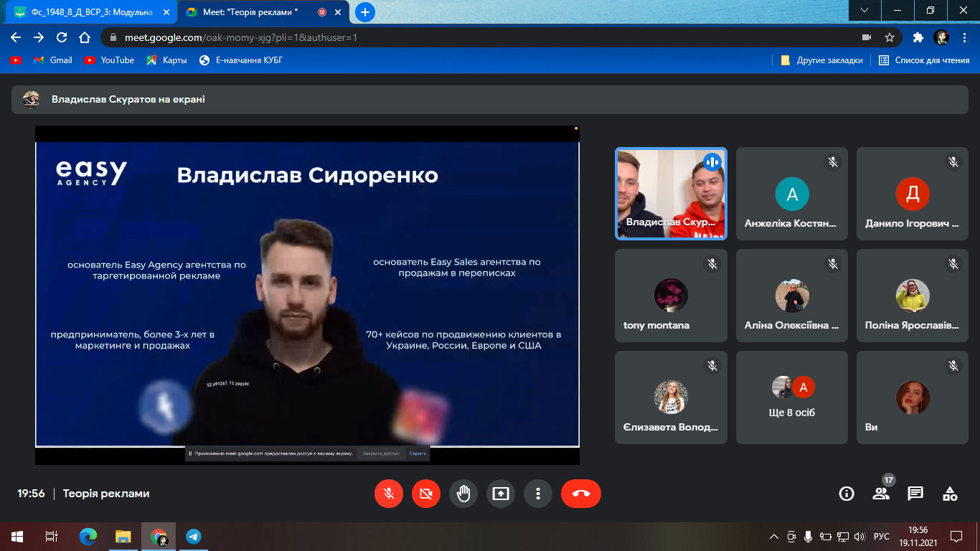Open Telegram from the taskbar
The image size is (980, 551).
193,536
